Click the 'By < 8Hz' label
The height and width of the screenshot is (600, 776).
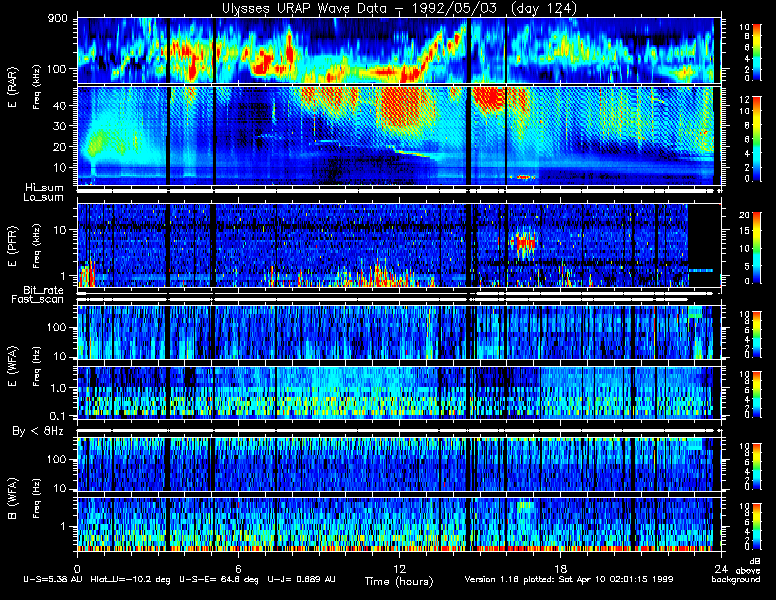tap(38, 431)
